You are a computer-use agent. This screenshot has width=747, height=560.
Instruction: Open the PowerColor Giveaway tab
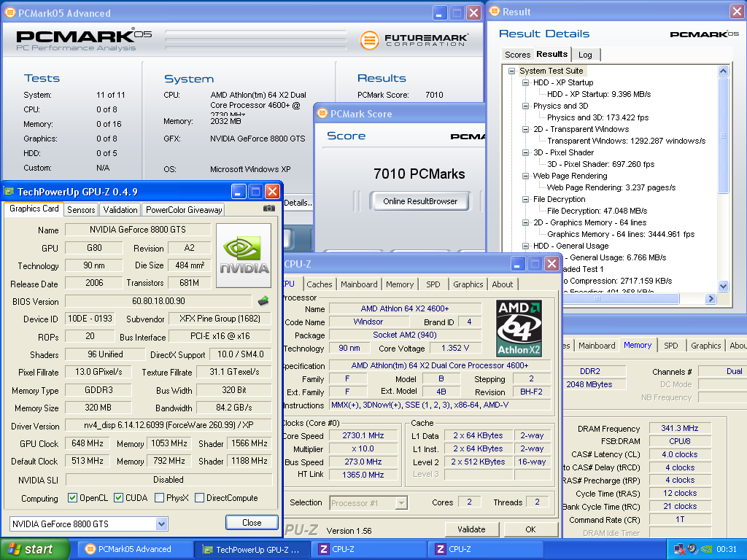point(184,209)
